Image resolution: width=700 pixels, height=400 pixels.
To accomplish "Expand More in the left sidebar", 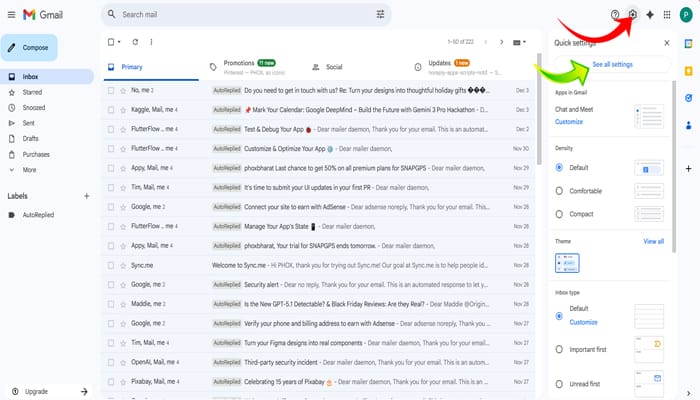I will [x=29, y=170].
